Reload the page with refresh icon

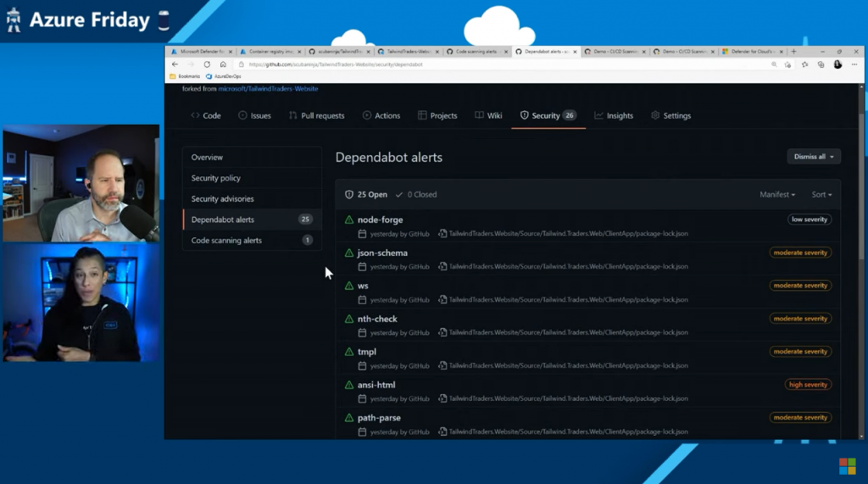click(x=207, y=64)
